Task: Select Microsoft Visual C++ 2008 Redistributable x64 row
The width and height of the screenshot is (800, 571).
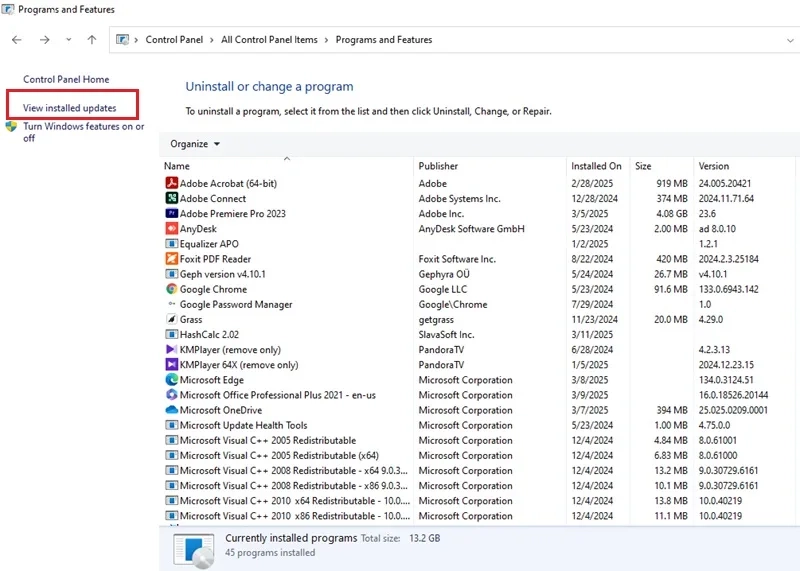Action: 477,470
